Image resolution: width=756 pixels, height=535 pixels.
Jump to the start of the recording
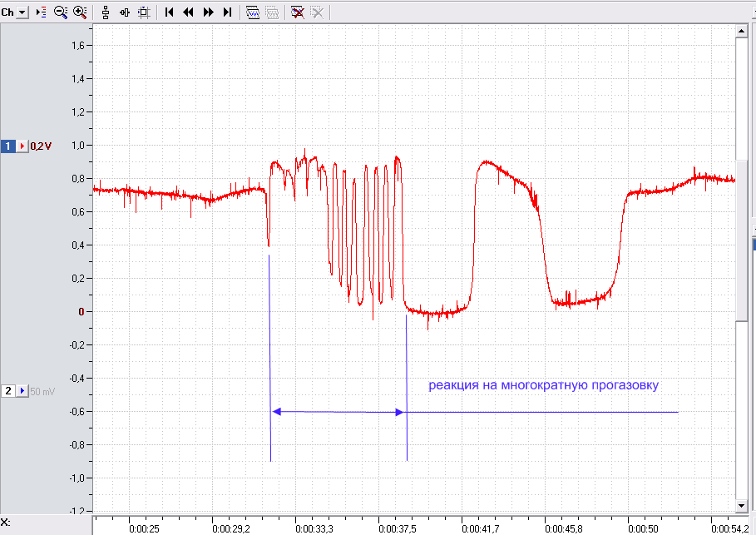pos(169,12)
